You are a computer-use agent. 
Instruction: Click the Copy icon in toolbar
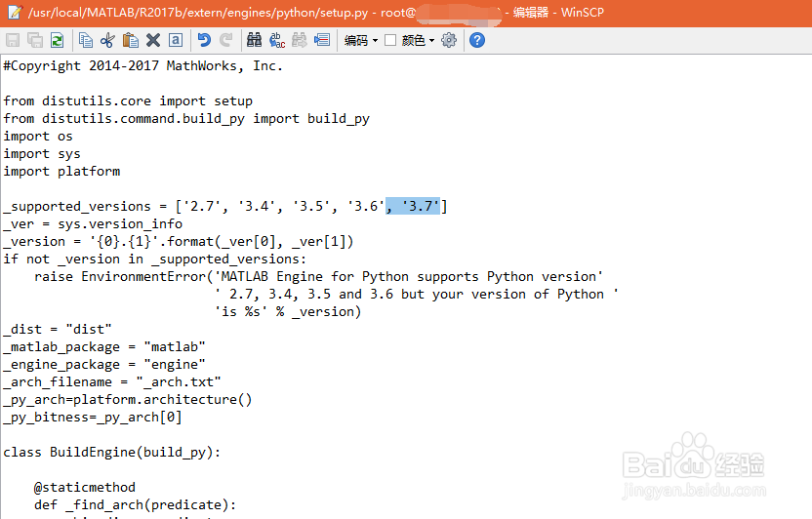pyautogui.click(x=86, y=40)
